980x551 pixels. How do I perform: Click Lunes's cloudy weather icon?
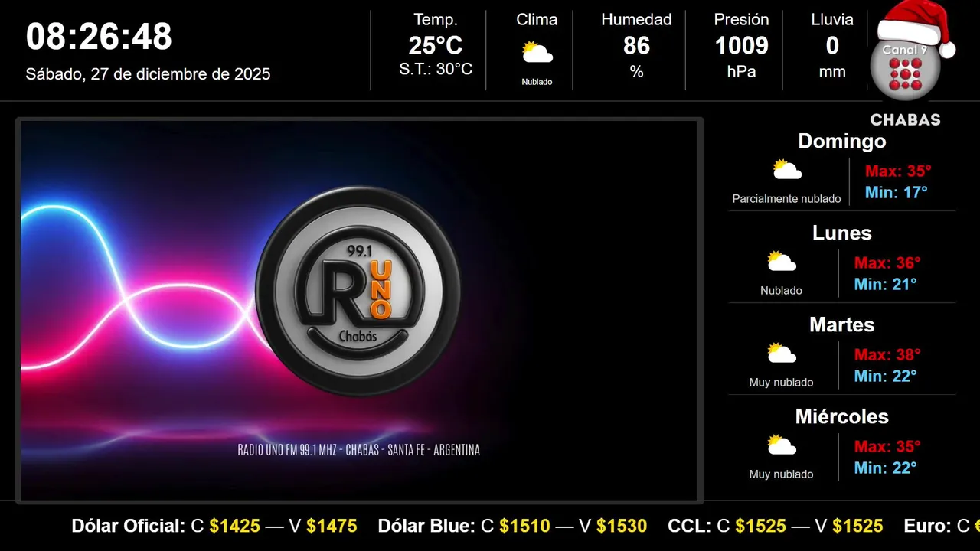click(x=782, y=262)
